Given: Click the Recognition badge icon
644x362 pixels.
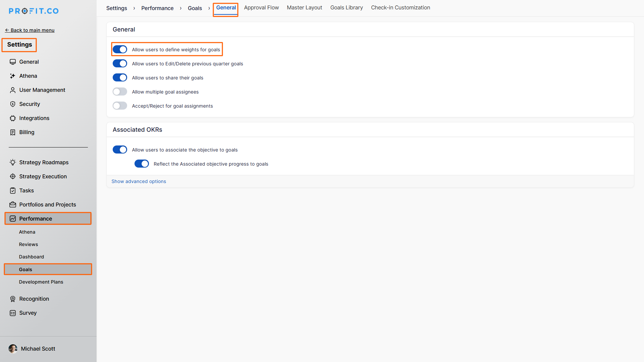Looking at the screenshot, I should coord(13,299).
